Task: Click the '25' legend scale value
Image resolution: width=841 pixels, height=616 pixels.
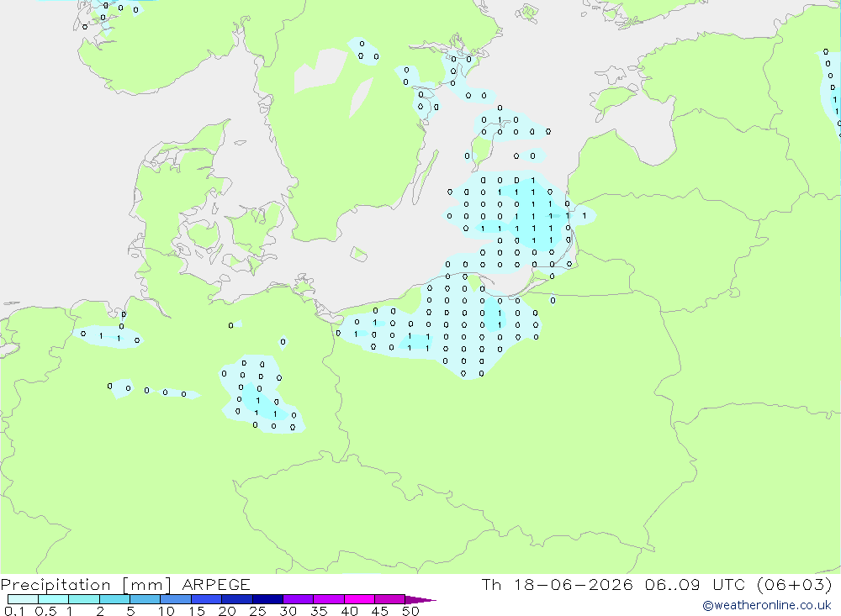Action: pyautogui.click(x=258, y=611)
